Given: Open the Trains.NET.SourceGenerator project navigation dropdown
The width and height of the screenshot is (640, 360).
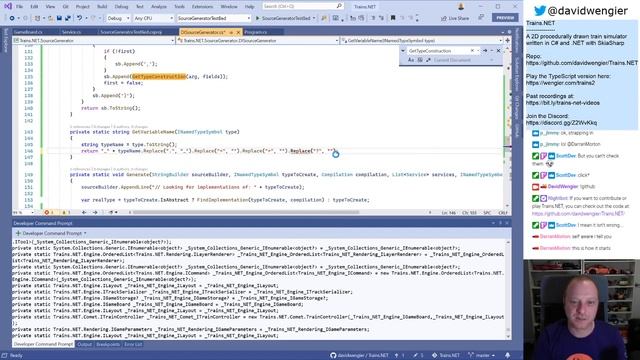Looking at the screenshot, I should (93, 40).
